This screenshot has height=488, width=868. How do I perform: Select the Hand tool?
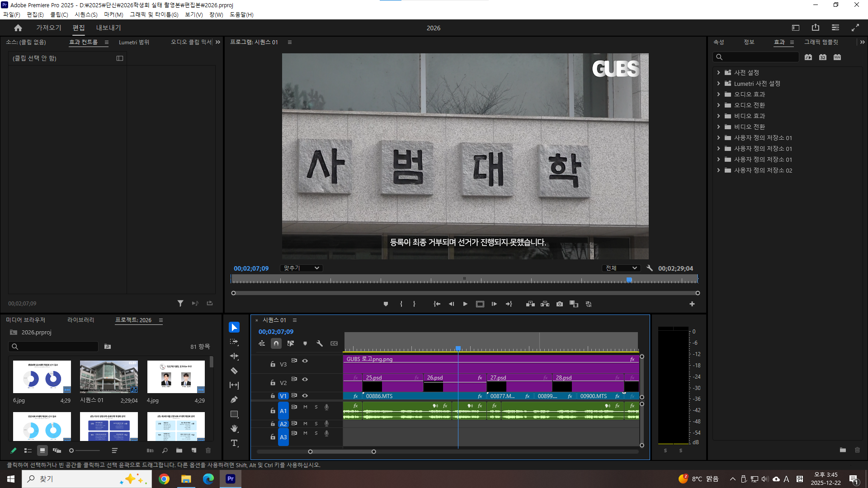234,428
